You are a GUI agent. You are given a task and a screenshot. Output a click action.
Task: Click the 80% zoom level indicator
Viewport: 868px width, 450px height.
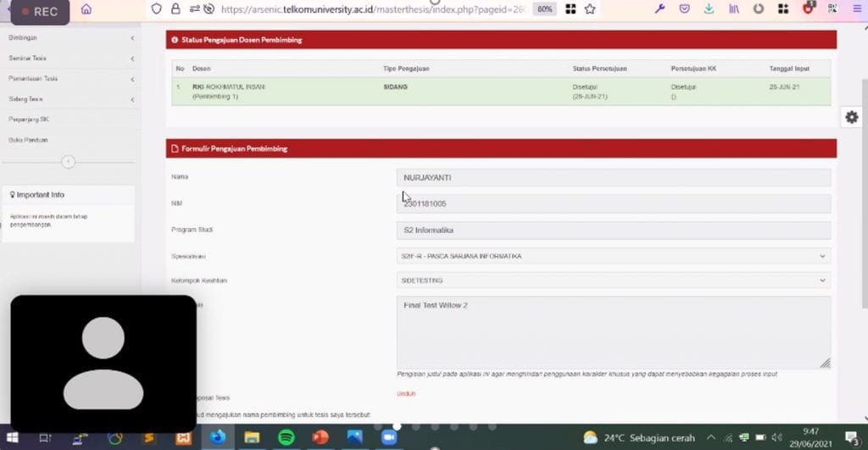[545, 9]
